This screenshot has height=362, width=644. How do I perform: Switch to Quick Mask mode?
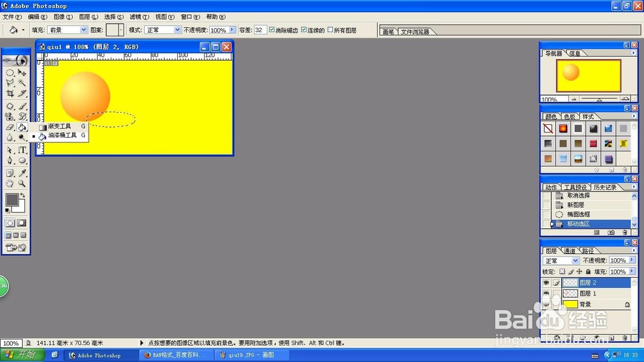pyautogui.click(x=22, y=223)
